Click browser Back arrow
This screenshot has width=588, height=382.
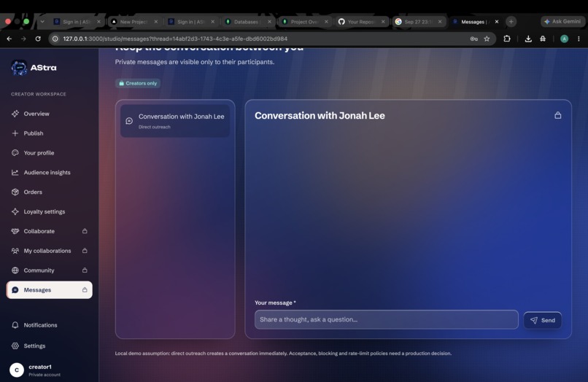pyautogui.click(x=9, y=39)
